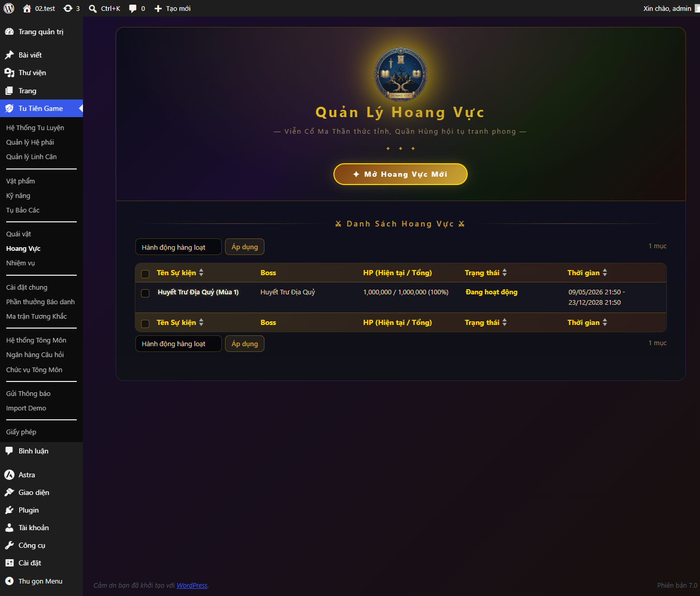Screen dimensions: 700x596
Task: Click the Công cụ wrench icon
Action: pos(9,545)
